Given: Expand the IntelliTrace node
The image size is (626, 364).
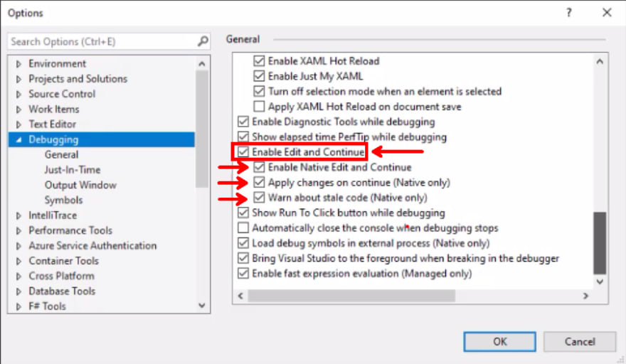Looking at the screenshot, I should point(18,215).
